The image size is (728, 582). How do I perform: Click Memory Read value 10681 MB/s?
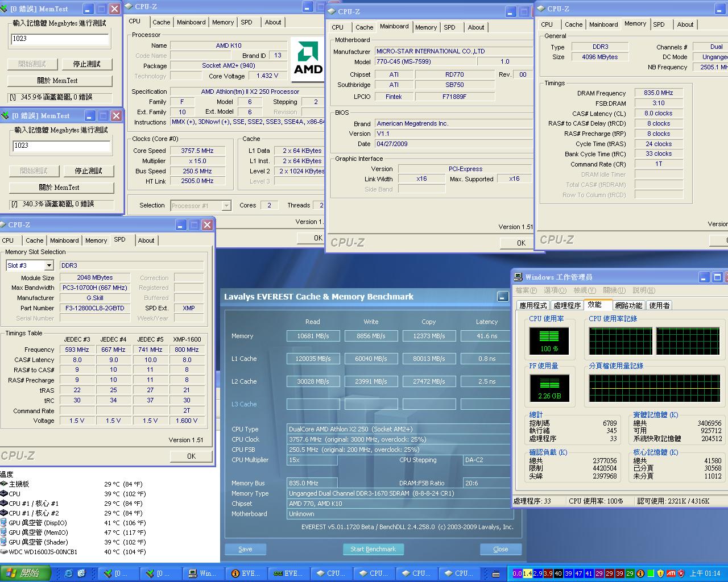[313, 336]
